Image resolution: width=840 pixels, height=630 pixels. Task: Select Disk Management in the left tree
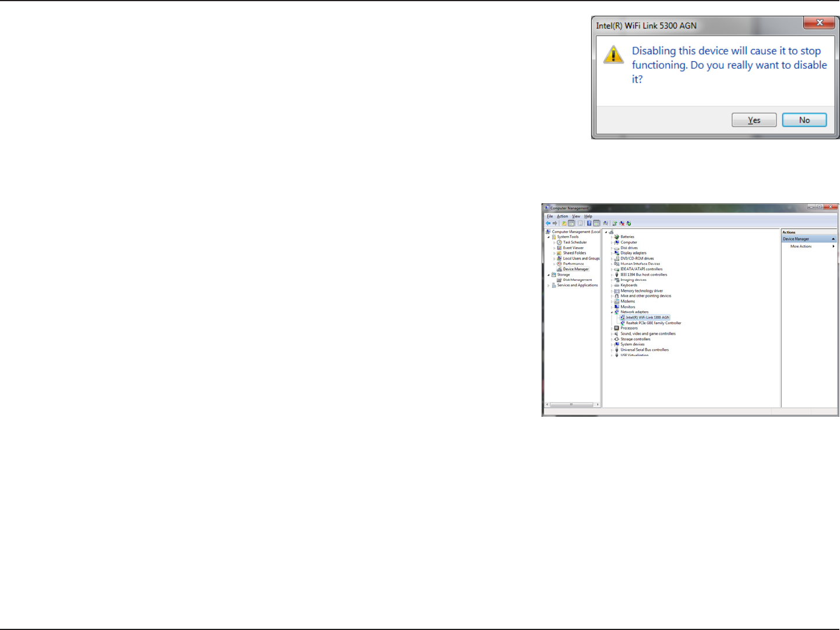point(577,280)
